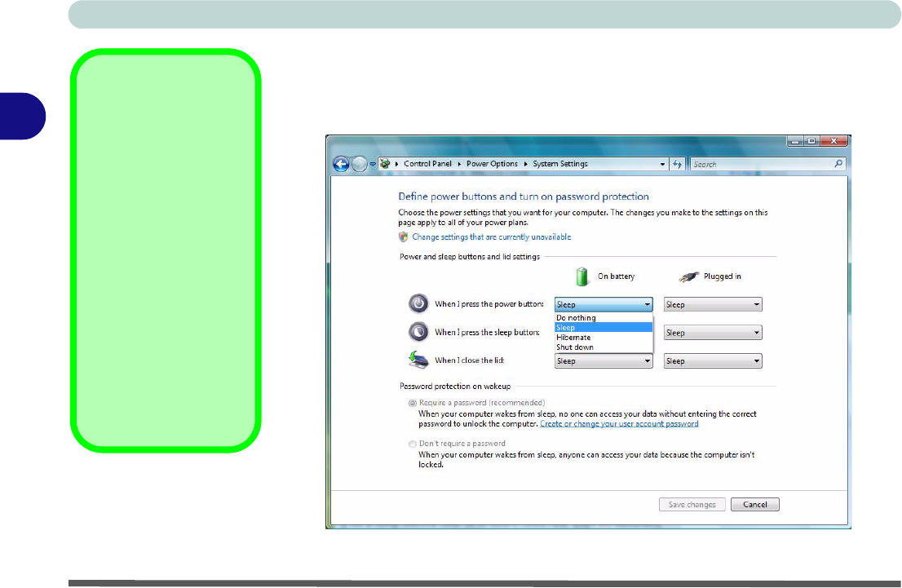Click 'Power and sleep buttons and lid settings' label
This screenshot has height=588, width=902.
470,257
